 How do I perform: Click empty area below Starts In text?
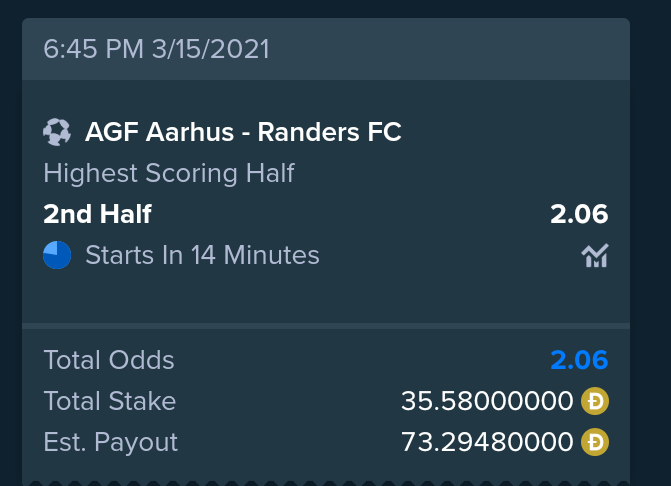tap(326, 296)
